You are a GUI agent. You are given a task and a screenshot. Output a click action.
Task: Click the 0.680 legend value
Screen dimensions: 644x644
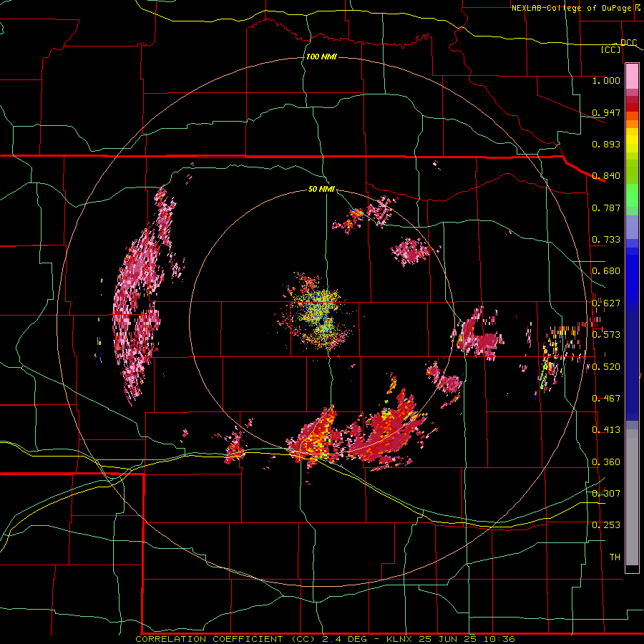coord(606,271)
